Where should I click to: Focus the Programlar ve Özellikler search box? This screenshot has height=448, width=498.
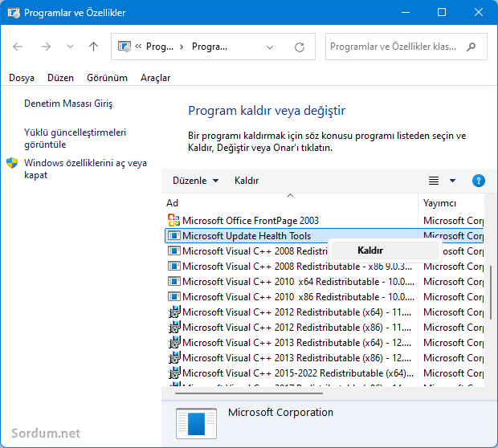[x=406, y=47]
